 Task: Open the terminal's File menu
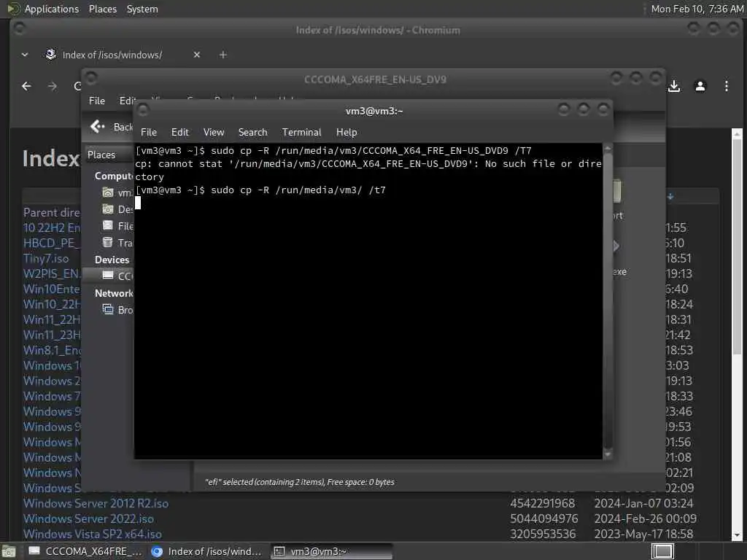click(x=149, y=133)
